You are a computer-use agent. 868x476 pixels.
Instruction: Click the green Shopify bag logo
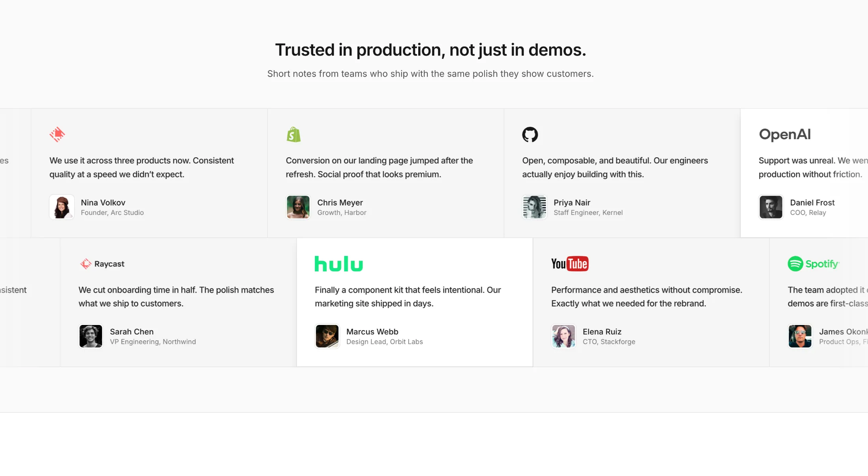pyautogui.click(x=294, y=134)
